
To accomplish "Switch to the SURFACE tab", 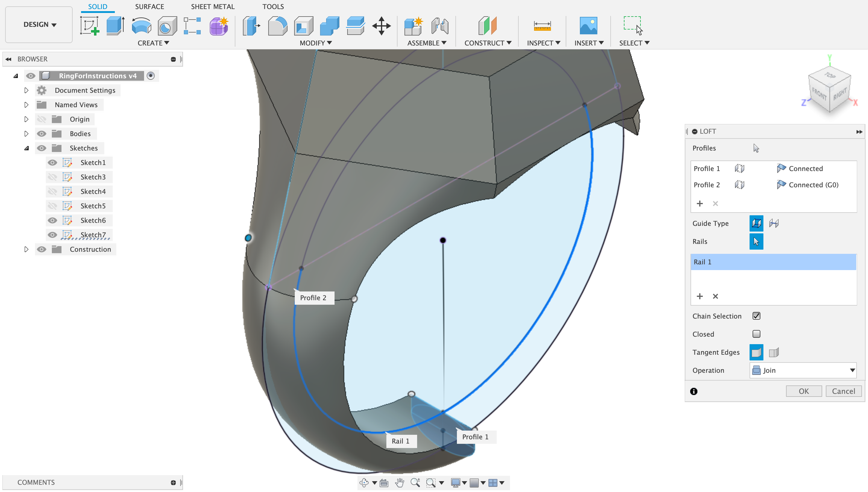I will coord(149,6).
